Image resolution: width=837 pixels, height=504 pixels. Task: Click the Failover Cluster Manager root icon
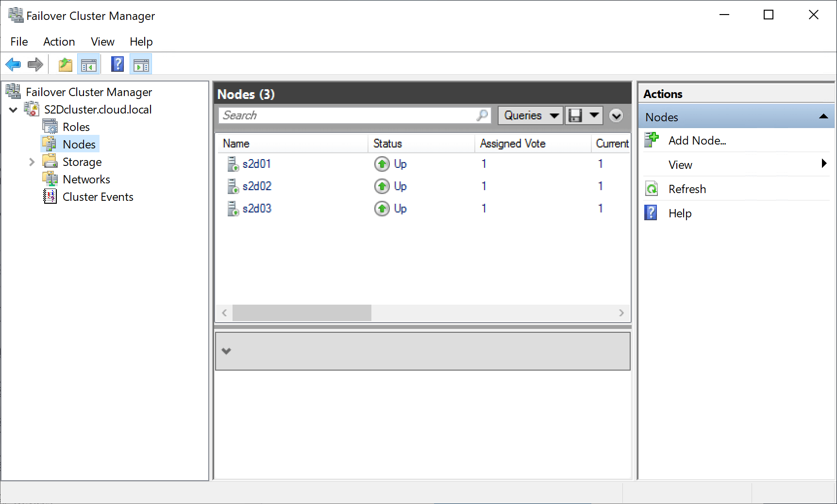point(13,91)
